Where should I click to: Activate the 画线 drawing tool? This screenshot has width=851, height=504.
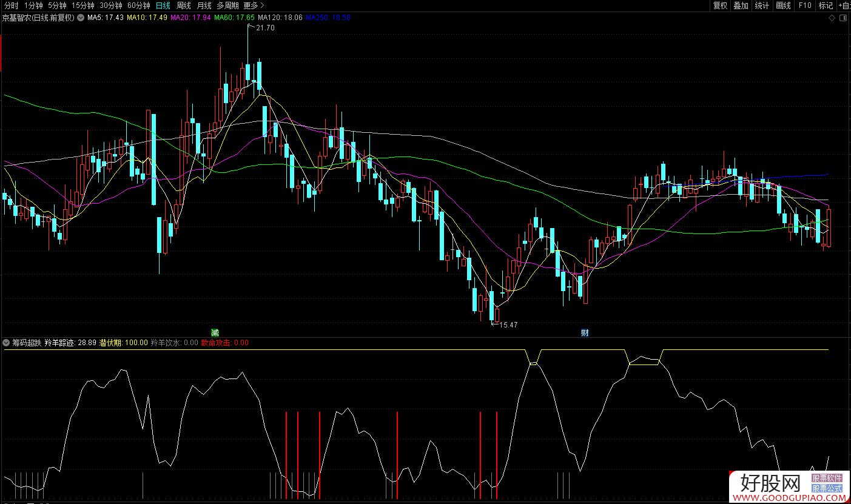783,5
